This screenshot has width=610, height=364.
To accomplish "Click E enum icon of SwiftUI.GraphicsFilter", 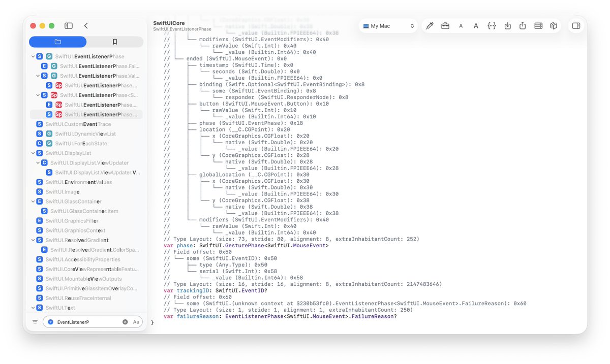I will pyautogui.click(x=40, y=221).
